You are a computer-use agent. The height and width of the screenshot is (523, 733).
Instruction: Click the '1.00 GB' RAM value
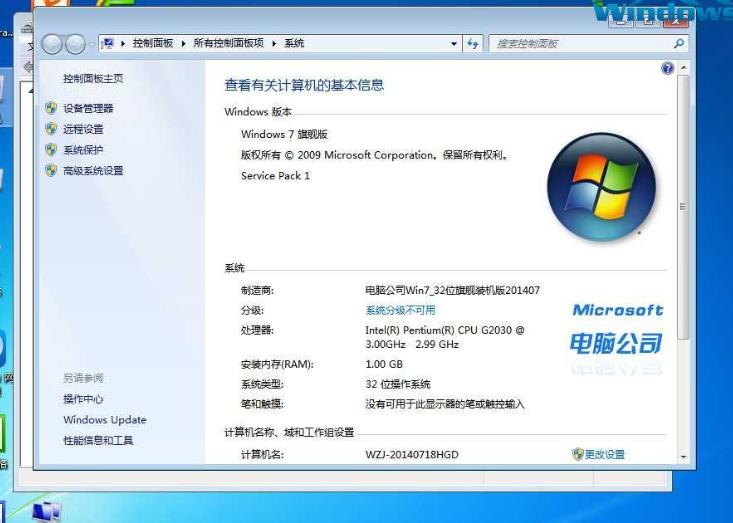point(384,364)
